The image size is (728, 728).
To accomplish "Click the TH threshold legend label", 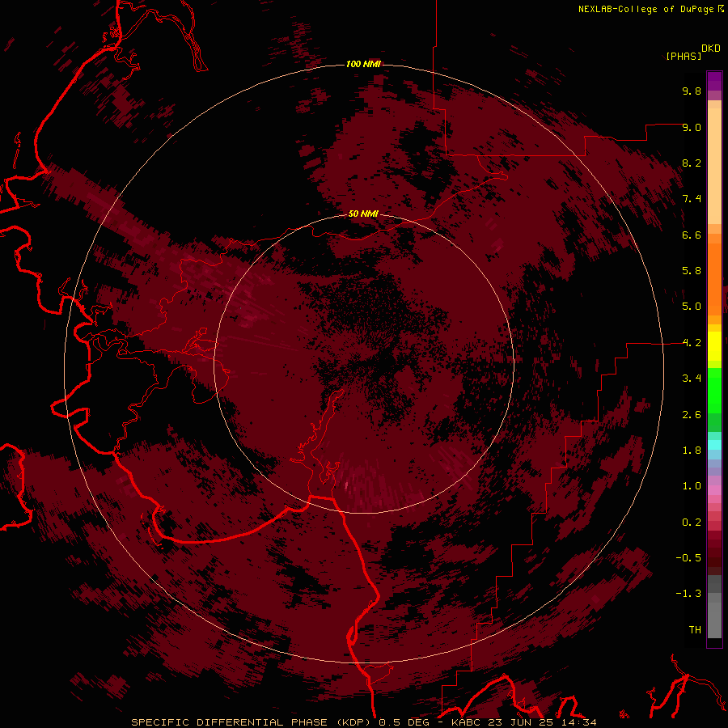I will [695, 630].
